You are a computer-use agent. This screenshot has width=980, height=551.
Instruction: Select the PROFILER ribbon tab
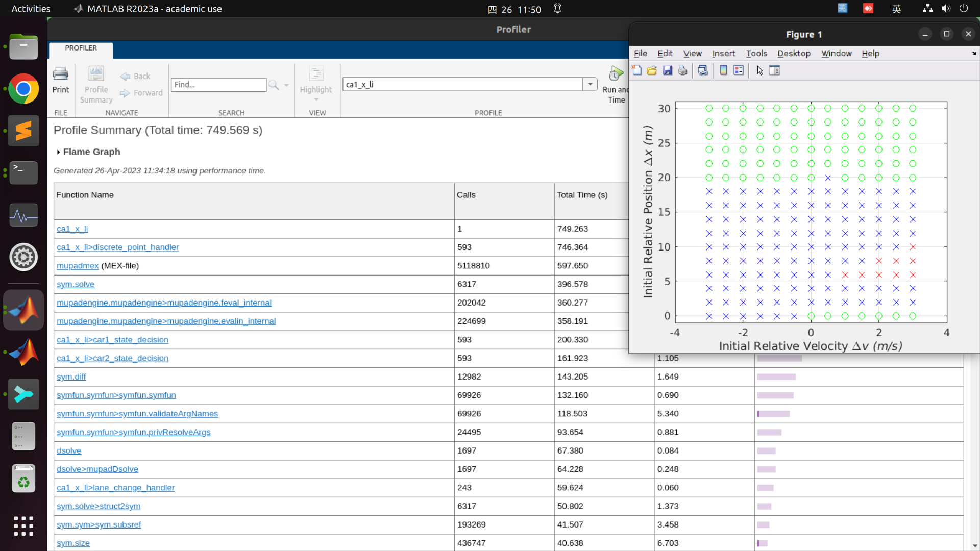81,48
